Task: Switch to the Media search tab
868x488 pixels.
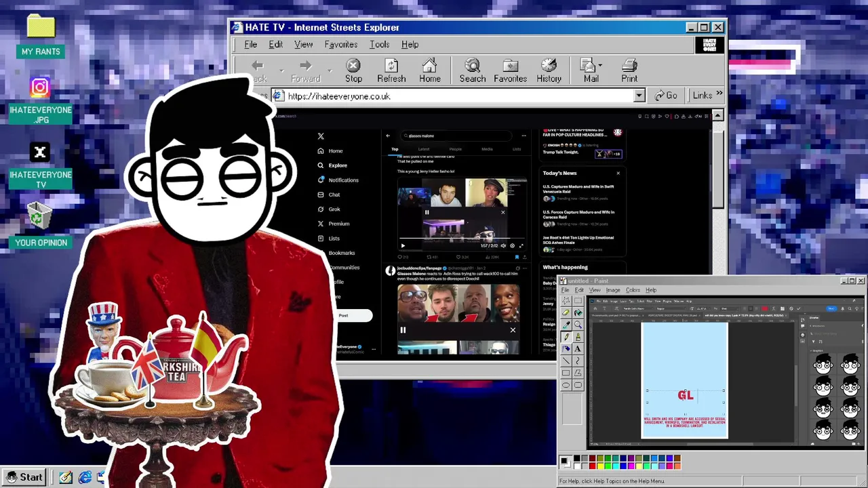Action: pos(487,149)
